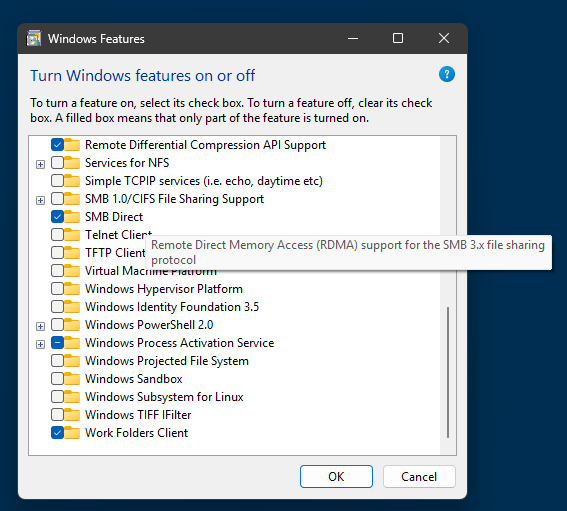
Task: Select the Windows Projected File System item
Action: [x=167, y=361]
